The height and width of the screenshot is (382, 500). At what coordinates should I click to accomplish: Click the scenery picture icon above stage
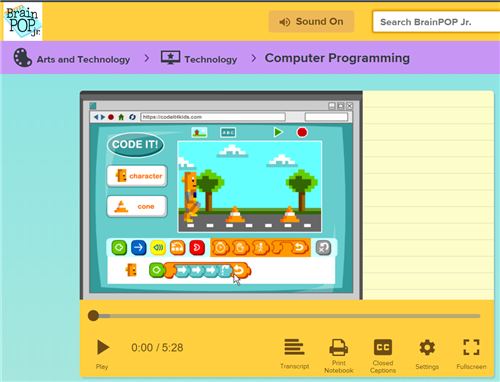point(199,132)
